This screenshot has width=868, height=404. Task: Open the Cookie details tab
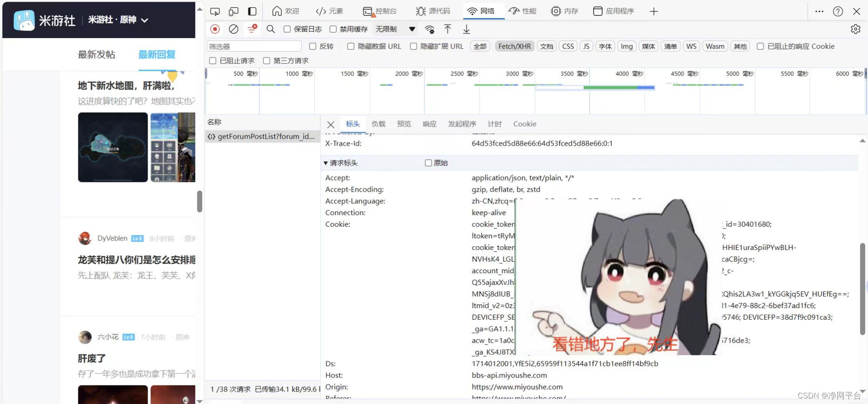pos(525,124)
